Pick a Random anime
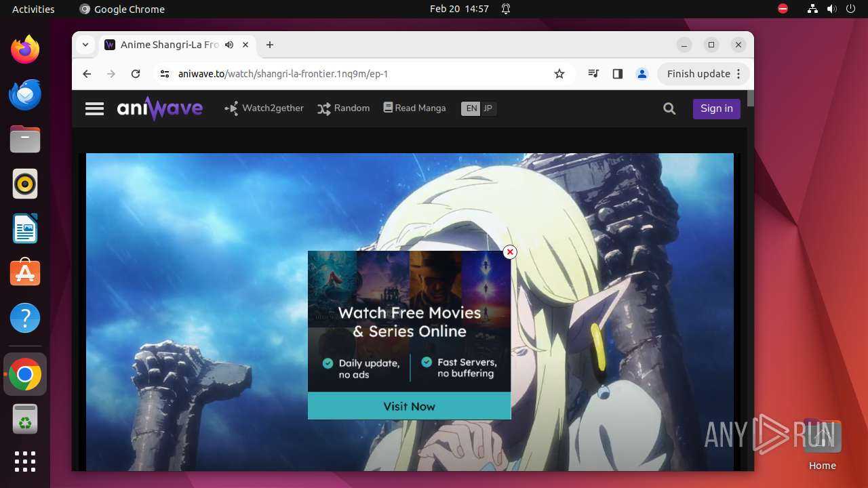The image size is (868, 488). click(x=344, y=108)
